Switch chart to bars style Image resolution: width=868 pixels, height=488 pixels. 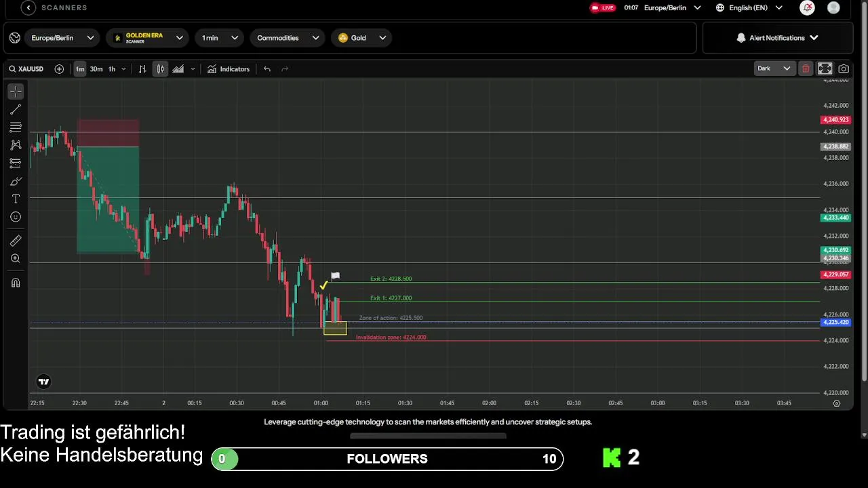pyautogui.click(x=142, y=69)
